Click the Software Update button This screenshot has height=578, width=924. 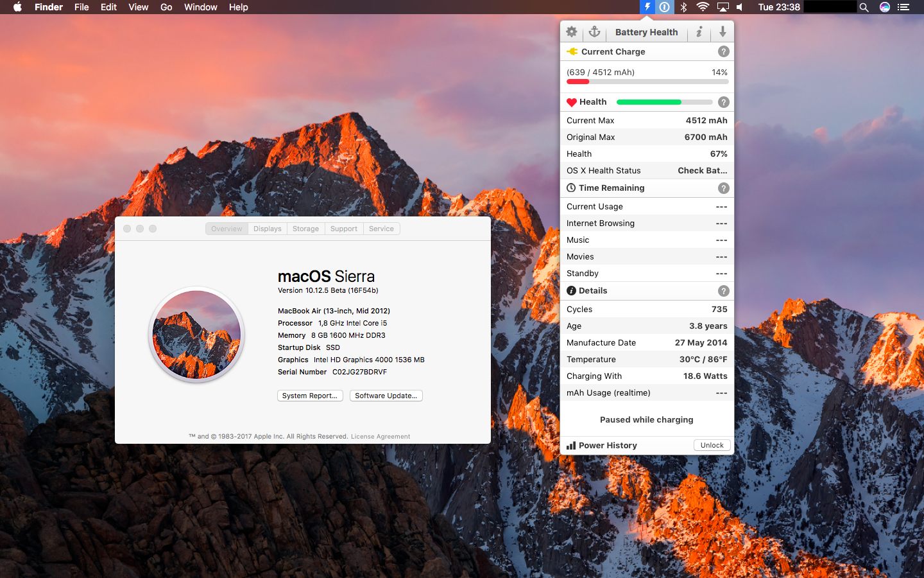386,396
